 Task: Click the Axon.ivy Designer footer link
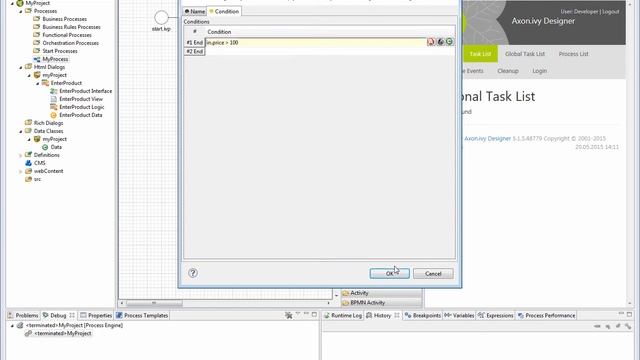click(487, 139)
